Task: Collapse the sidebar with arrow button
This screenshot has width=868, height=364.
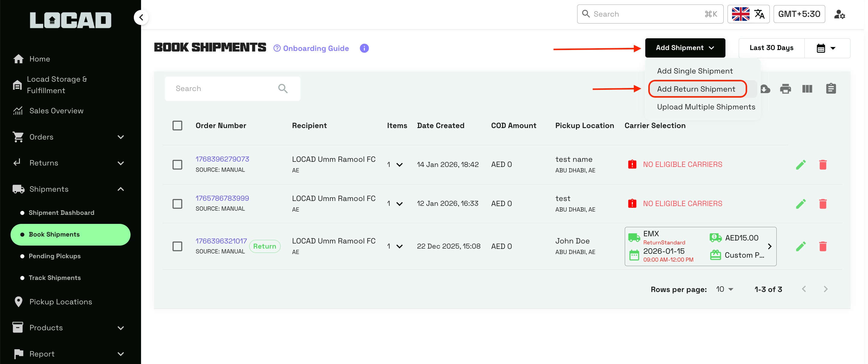Action: point(141,17)
